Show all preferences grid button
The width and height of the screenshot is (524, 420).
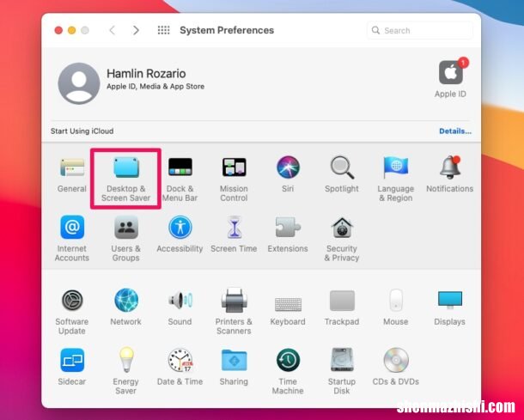click(164, 30)
